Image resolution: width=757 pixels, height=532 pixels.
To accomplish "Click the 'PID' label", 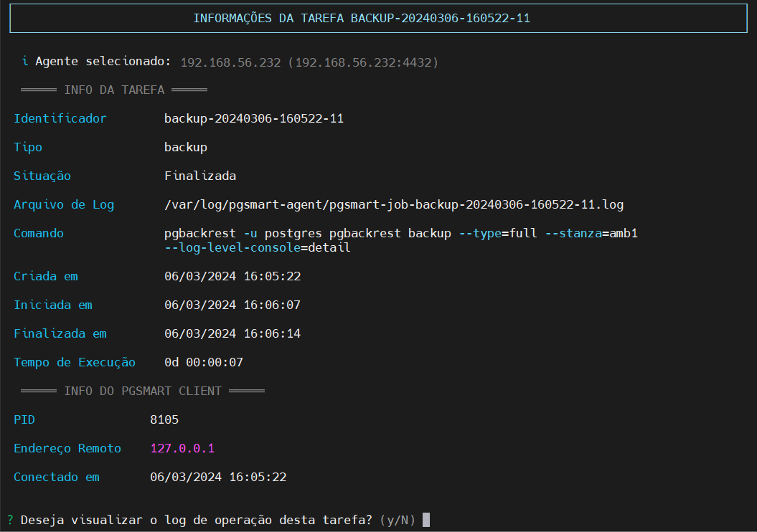I will 24,420.
